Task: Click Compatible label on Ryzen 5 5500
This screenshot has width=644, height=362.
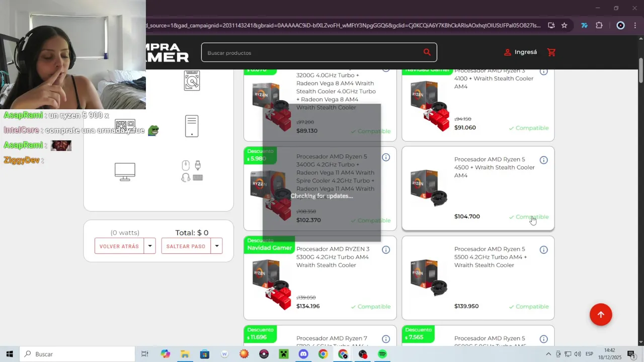Action: [x=528, y=307]
